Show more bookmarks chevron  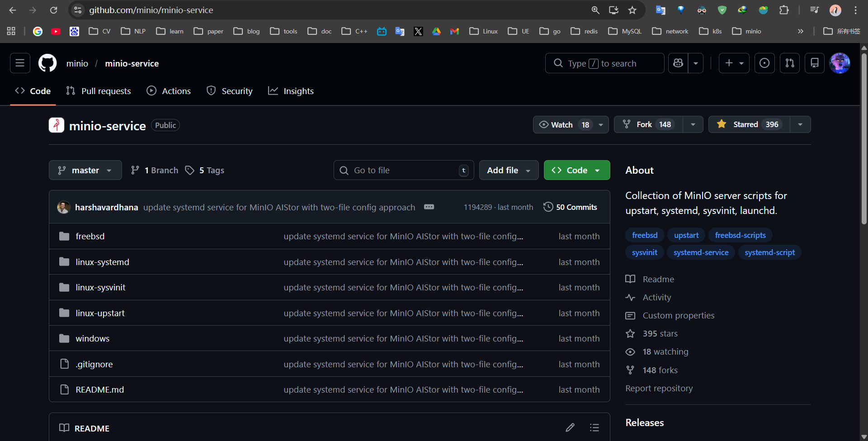pyautogui.click(x=801, y=31)
